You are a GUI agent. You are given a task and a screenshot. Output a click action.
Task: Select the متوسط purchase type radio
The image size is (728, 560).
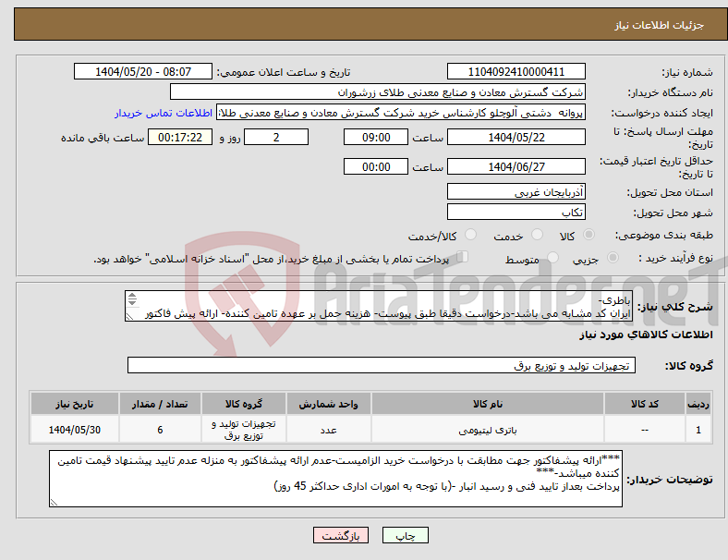(x=553, y=257)
